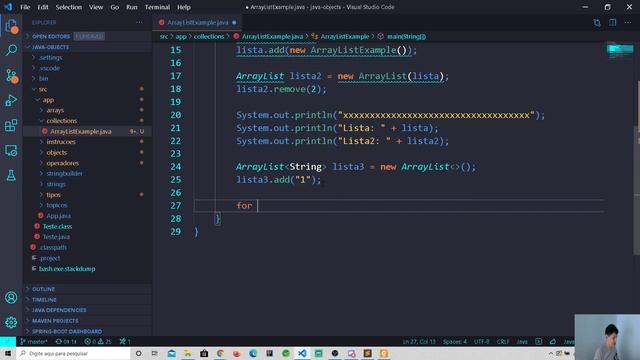Expand the .settings folder
Viewport: 640px width, 360px height.
(88, 58)
